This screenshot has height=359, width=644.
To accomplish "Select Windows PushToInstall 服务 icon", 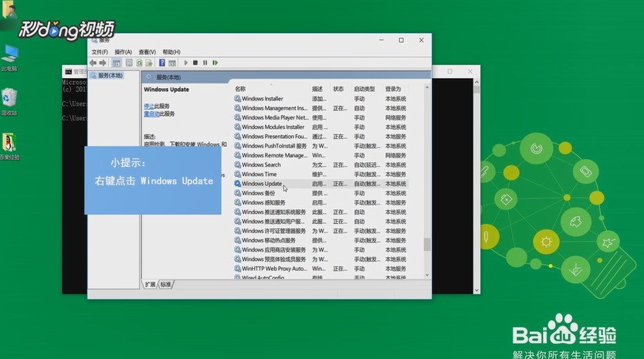I will point(237,146).
